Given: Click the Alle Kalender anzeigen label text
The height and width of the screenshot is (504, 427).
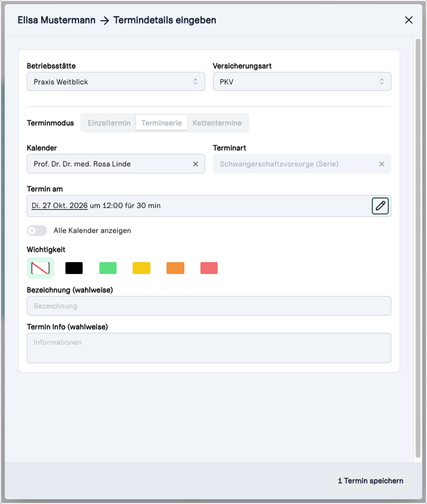Looking at the screenshot, I should 93,230.
